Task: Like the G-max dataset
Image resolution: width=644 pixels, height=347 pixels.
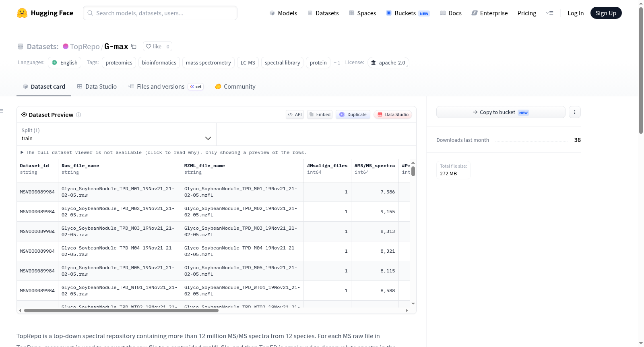Action: coord(153,46)
